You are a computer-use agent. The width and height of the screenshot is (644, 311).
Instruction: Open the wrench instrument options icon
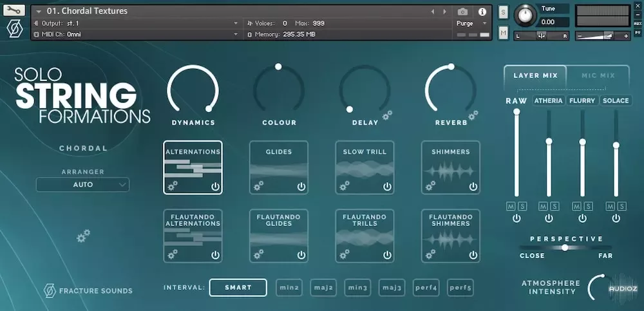tap(14, 10)
